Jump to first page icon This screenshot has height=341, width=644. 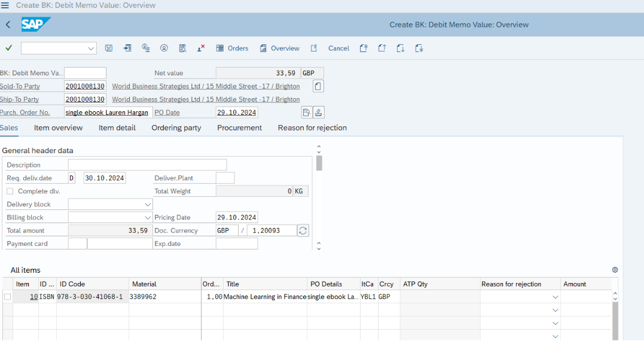[363, 48]
